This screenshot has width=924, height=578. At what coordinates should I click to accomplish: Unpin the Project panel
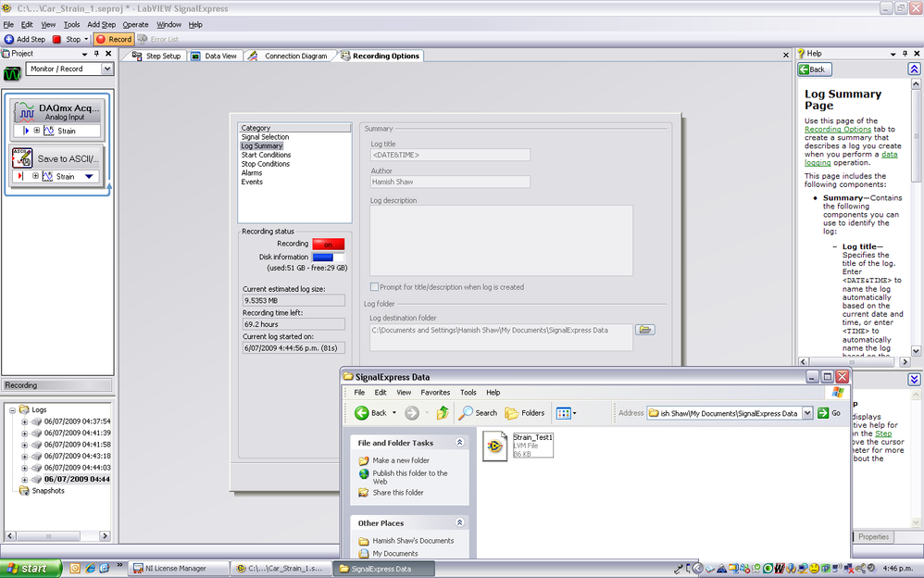(96, 54)
